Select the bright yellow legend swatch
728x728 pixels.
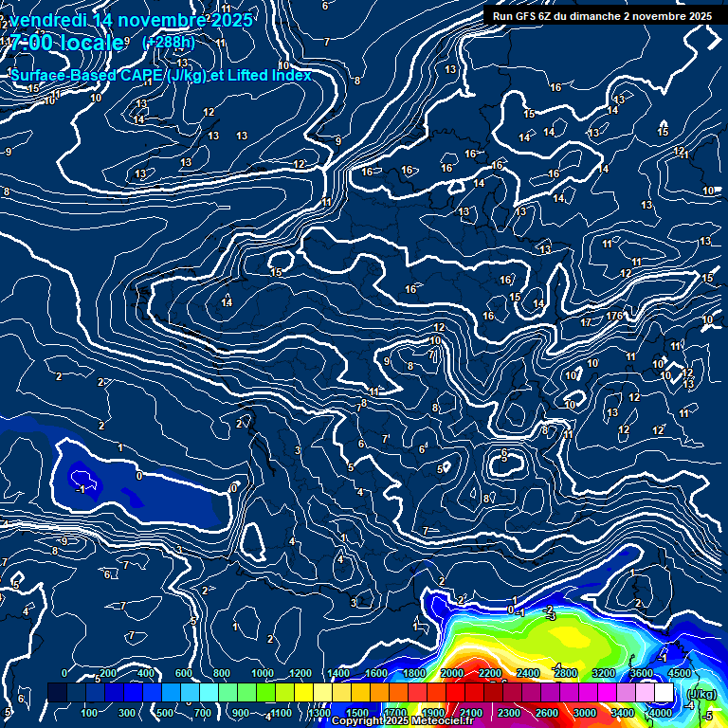pyautogui.click(x=304, y=692)
